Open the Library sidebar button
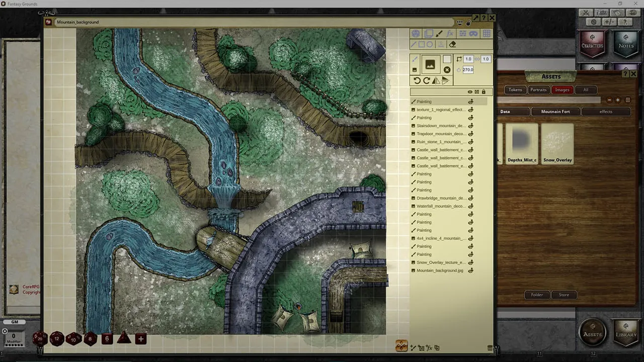Screen dimensions: 644x362 626,332
